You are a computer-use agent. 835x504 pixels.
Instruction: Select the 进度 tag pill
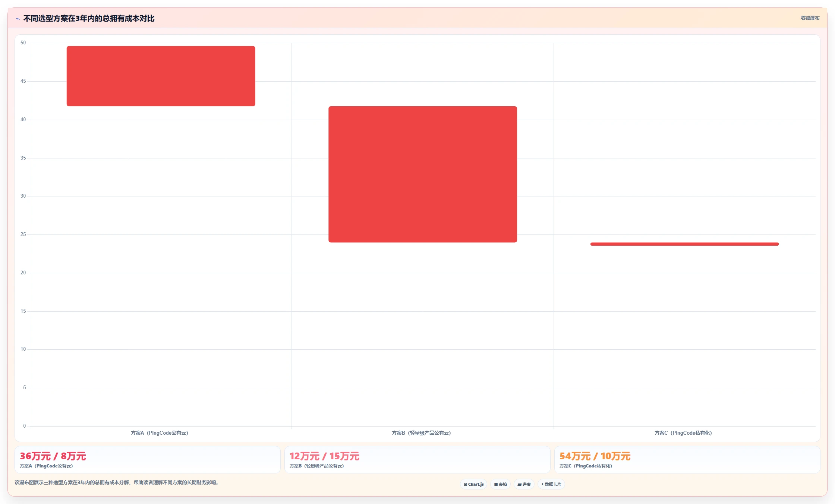click(524, 484)
